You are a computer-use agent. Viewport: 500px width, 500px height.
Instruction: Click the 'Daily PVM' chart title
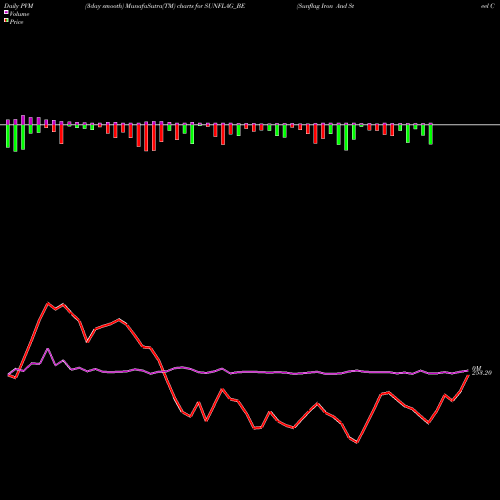pyautogui.click(x=19, y=6)
